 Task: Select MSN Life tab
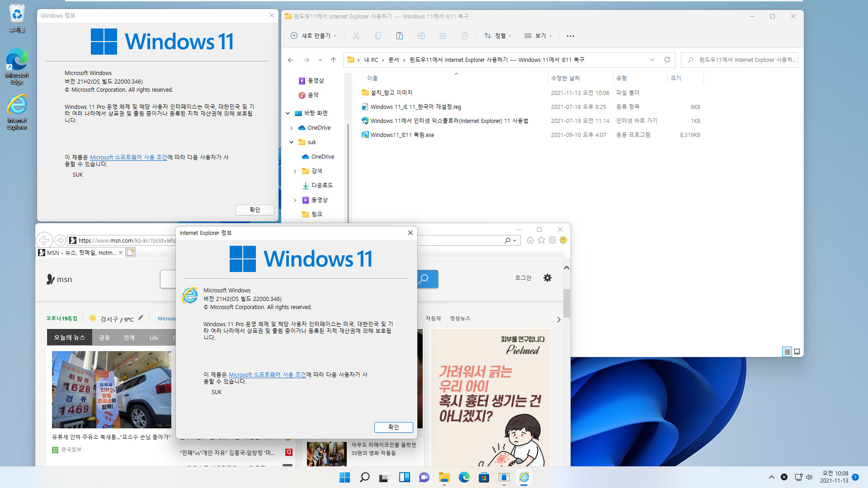[154, 337]
